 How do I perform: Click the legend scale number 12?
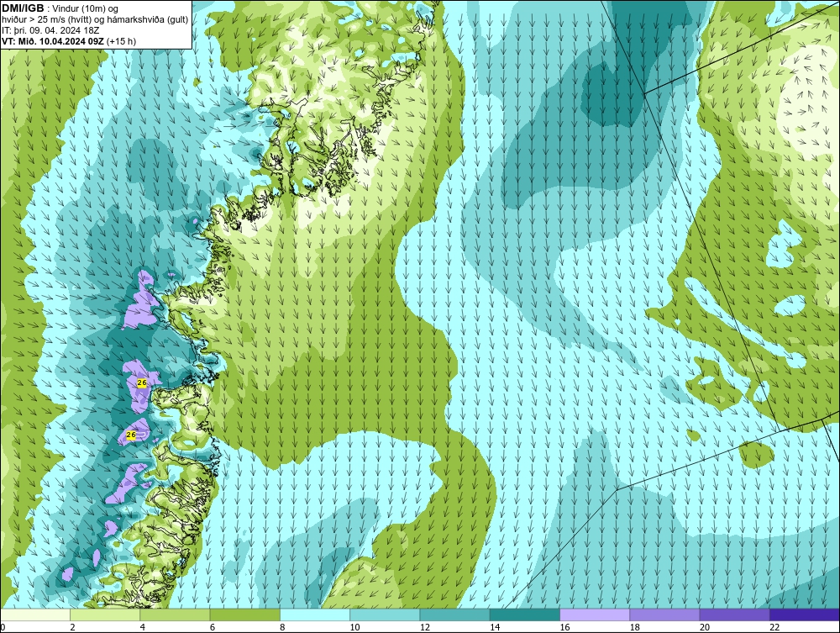click(425, 628)
